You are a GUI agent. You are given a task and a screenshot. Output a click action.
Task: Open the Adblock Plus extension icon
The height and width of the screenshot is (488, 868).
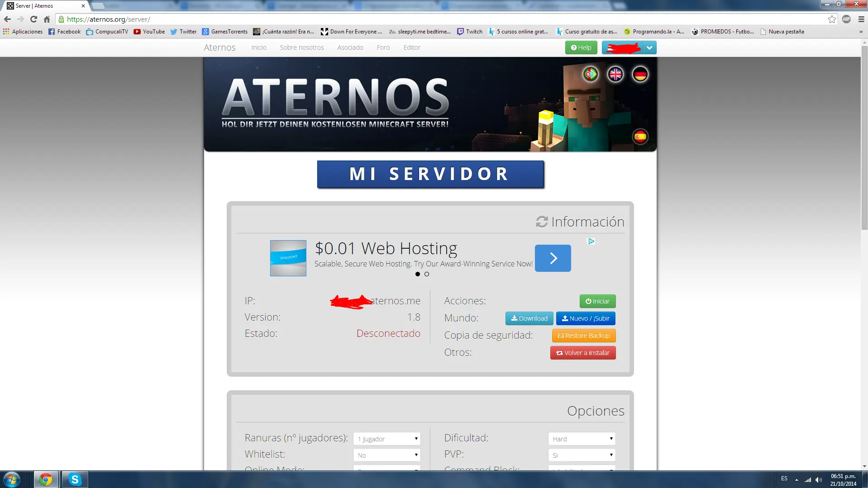[846, 19]
